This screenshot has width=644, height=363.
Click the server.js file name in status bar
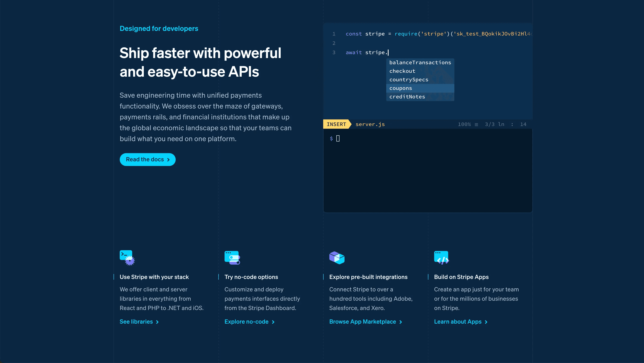pos(370,124)
